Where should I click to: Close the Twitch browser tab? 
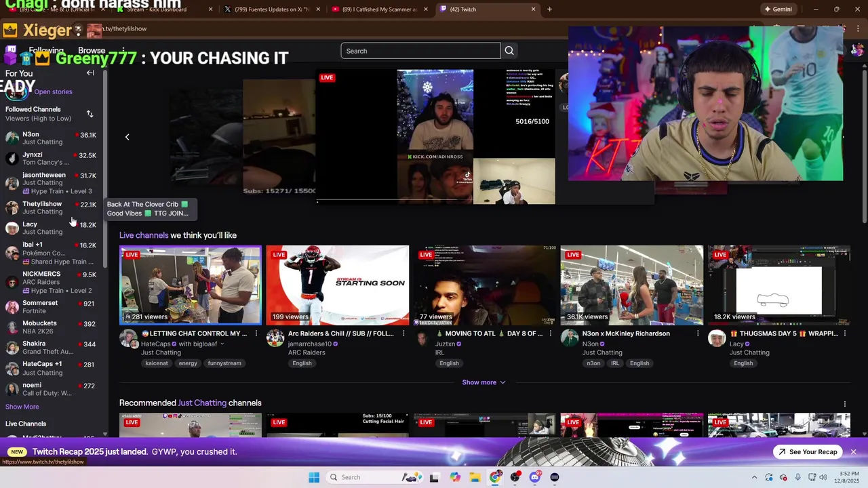click(x=533, y=9)
